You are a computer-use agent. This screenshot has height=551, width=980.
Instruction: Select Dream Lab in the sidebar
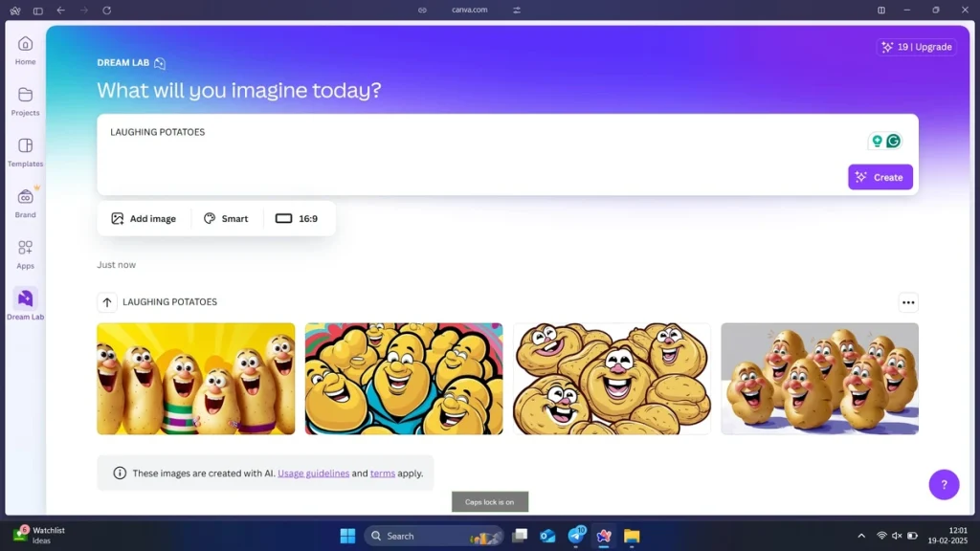25,305
